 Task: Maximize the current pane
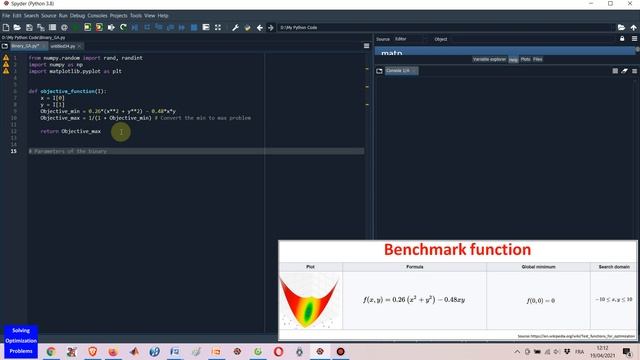pyautogui.click(x=206, y=27)
